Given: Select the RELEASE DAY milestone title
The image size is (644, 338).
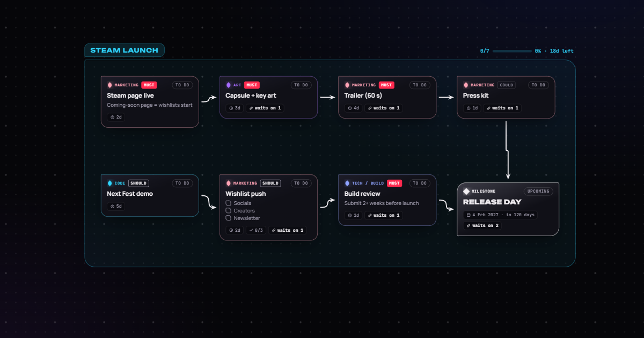Looking at the screenshot, I should click(x=492, y=202).
